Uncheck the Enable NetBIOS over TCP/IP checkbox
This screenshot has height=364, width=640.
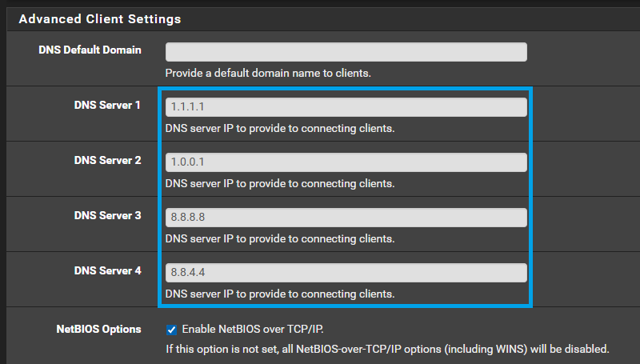click(x=171, y=330)
